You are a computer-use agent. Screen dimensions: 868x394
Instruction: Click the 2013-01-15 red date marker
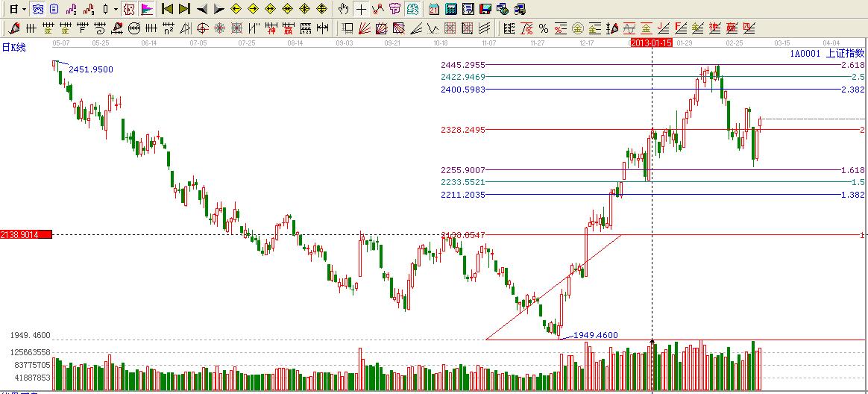(652, 43)
